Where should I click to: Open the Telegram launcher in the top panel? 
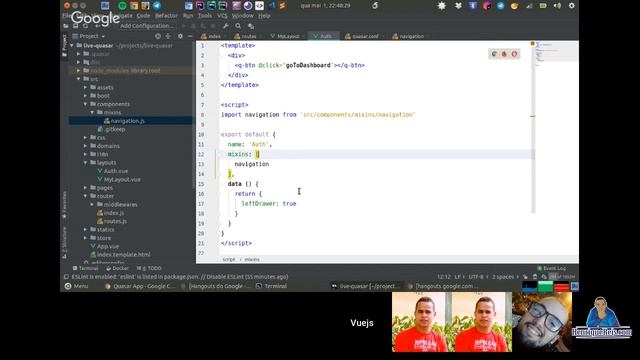click(157, 6)
